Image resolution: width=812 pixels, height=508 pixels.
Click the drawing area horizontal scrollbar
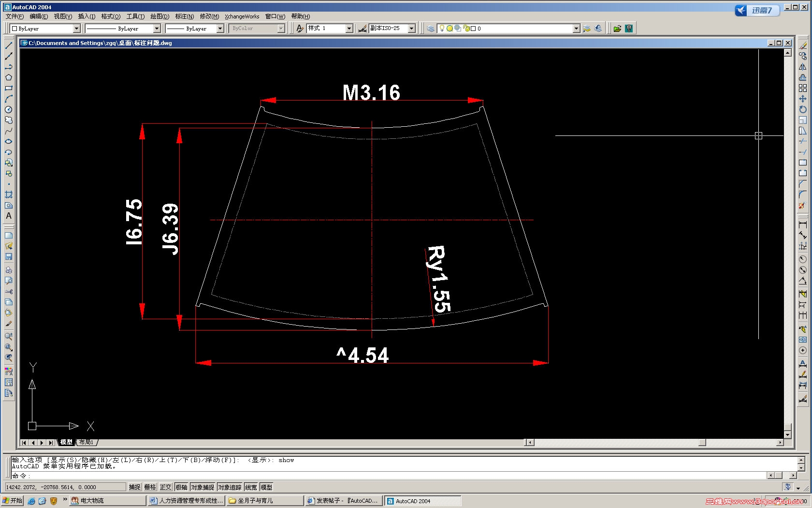pyautogui.click(x=654, y=442)
